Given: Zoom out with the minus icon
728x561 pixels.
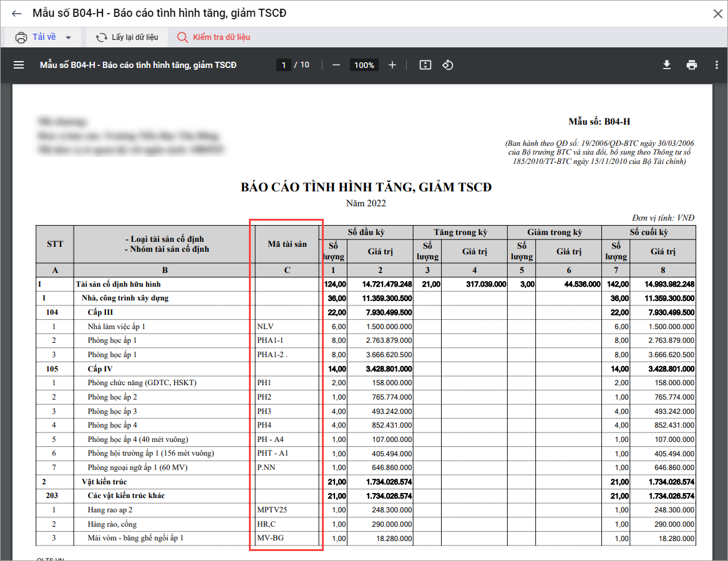Looking at the screenshot, I should pos(336,65).
